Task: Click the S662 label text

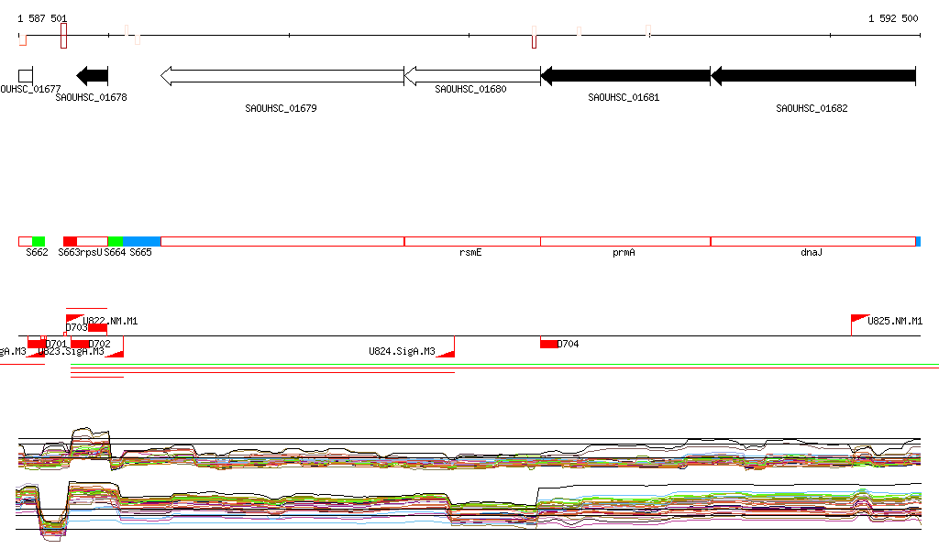Action: point(37,252)
